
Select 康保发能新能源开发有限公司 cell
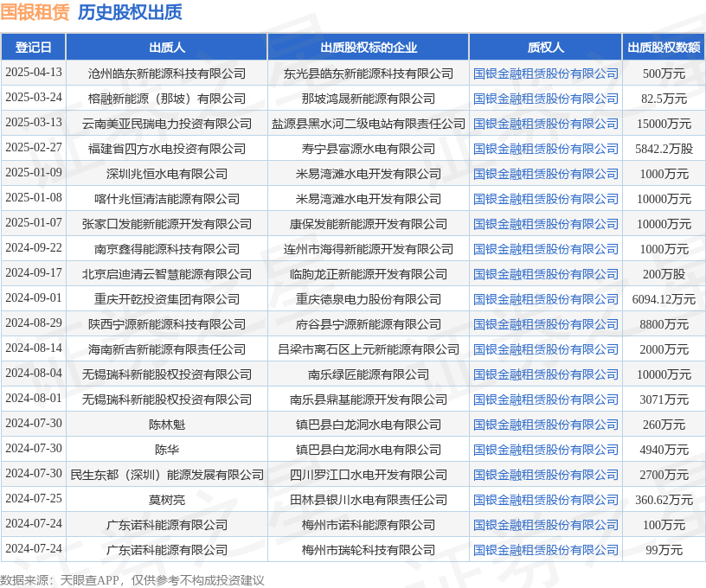[x=369, y=224]
